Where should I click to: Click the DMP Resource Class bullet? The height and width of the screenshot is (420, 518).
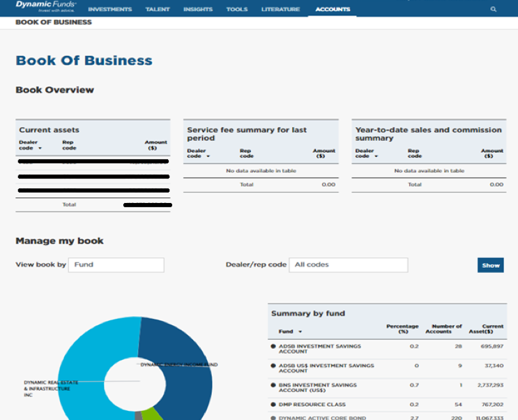click(273, 405)
